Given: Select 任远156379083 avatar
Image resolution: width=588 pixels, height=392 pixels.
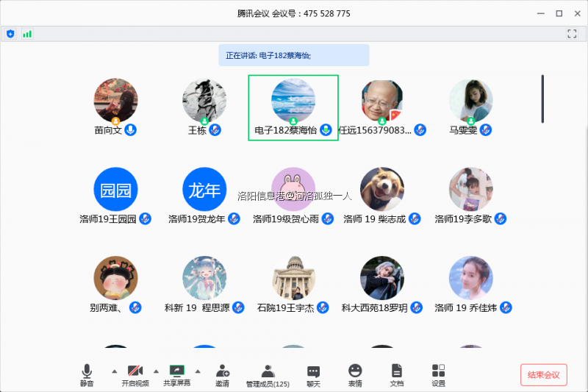Looking at the screenshot, I should [x=382, y=101].
